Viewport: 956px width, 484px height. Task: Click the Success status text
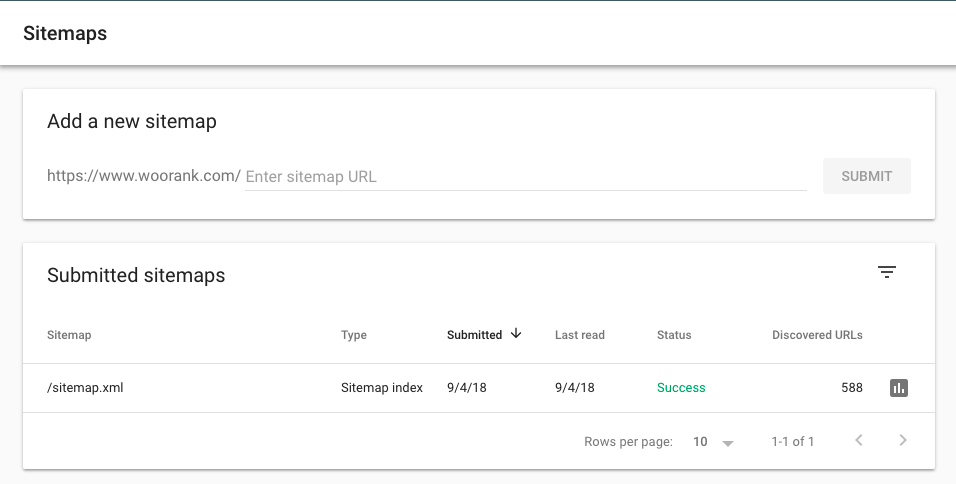coord(681,388)
